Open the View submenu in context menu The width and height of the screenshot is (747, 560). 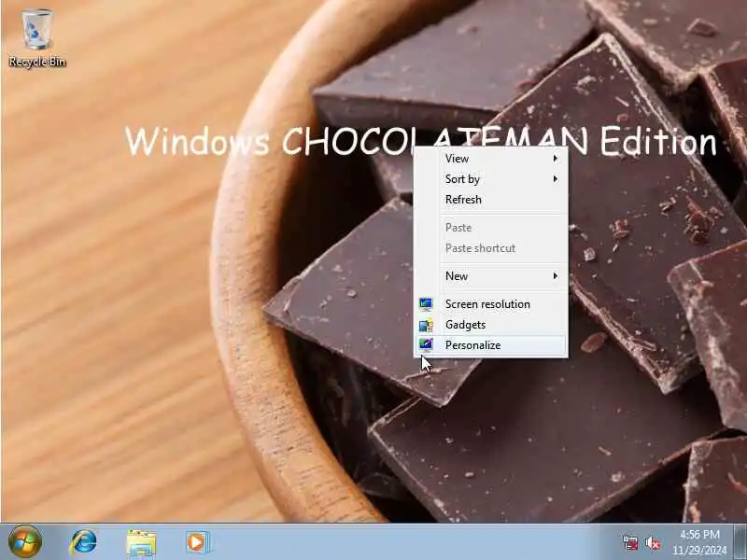491,159
